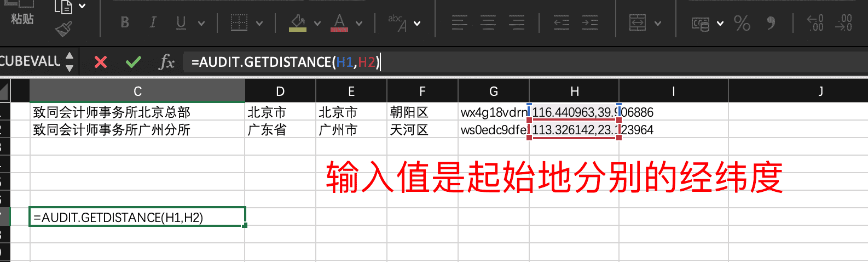Image resolution: width=868 pixels, height=262 pixels.
Task: Click the 北京市 cell in column D
Action: pyautogui.click(x=280, y=112)
